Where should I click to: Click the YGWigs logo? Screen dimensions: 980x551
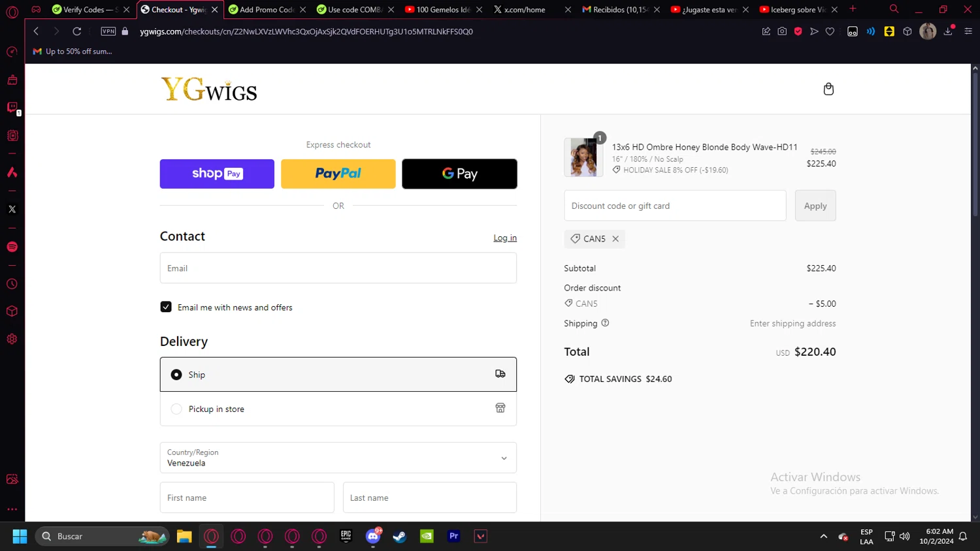tap(209, 89)
